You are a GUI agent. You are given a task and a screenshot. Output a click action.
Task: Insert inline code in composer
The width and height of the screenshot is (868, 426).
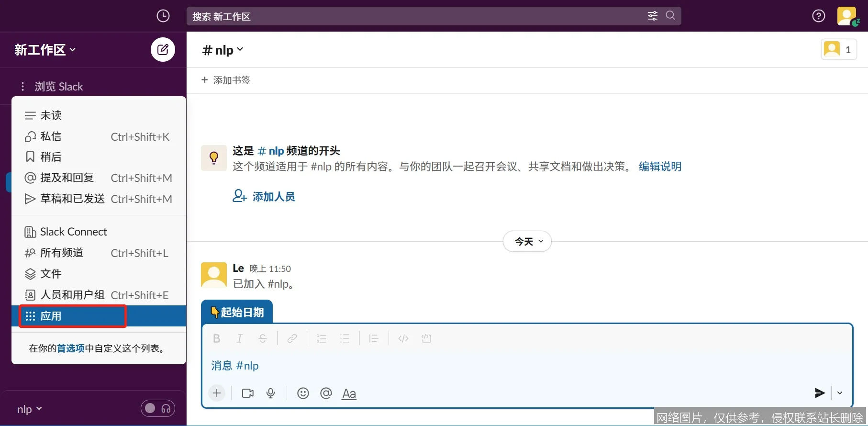pyautogui.click(x=403, y=338)
